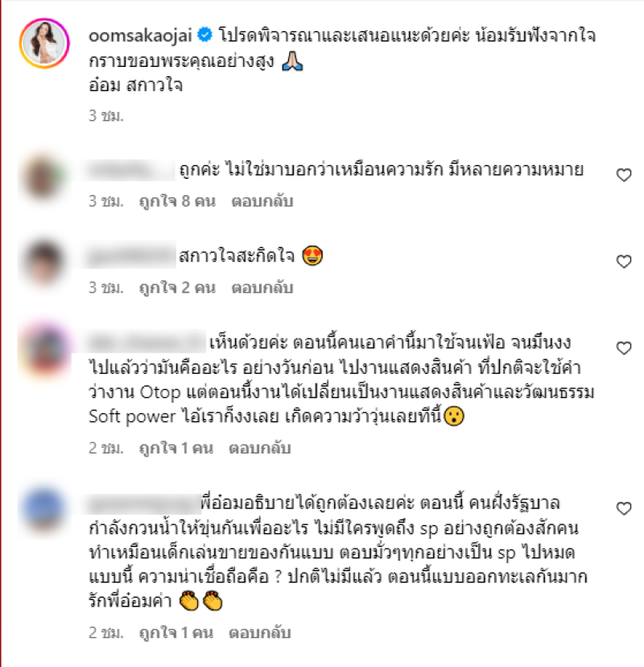Like the comment about Otop Soft power
644x667 pixels.
tap(624, 348)
